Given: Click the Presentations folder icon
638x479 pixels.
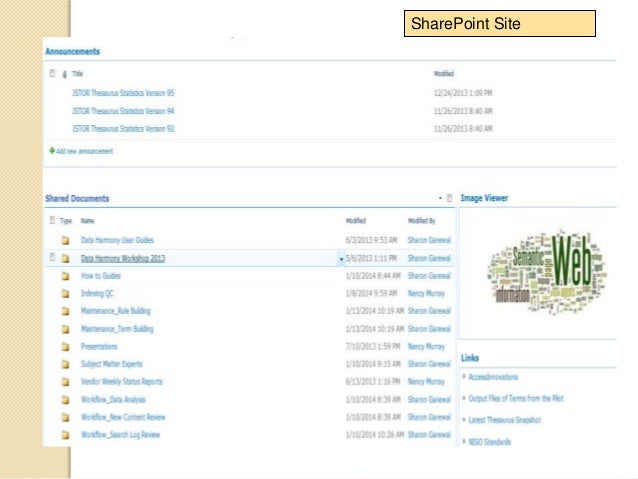Looking at the screenshot, I should 66,346.
